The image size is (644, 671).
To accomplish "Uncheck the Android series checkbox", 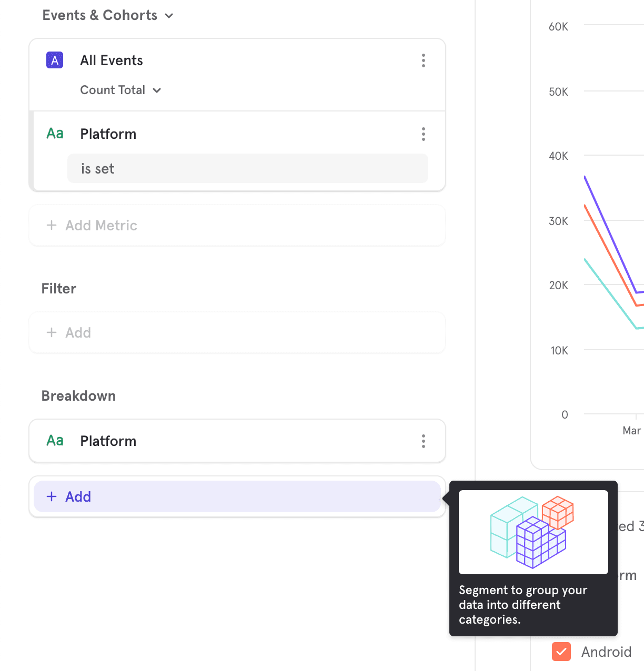I will 561,652.
